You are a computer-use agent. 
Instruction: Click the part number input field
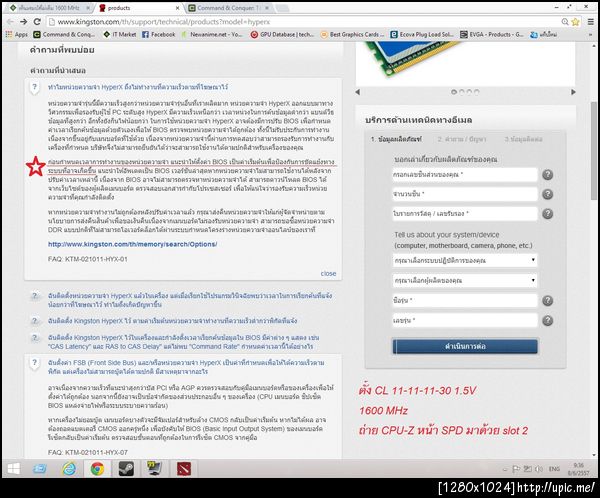(465, 175)
